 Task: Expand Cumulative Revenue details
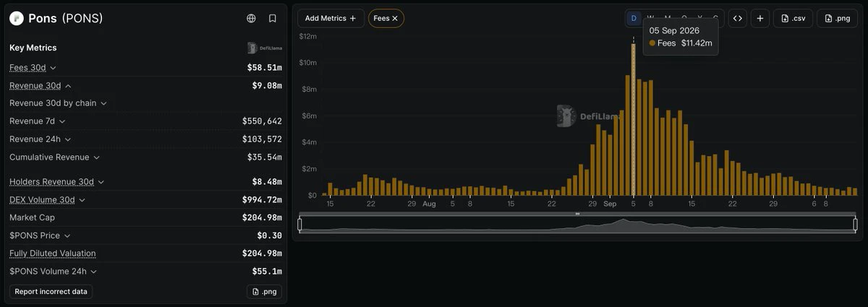point(96,157)
